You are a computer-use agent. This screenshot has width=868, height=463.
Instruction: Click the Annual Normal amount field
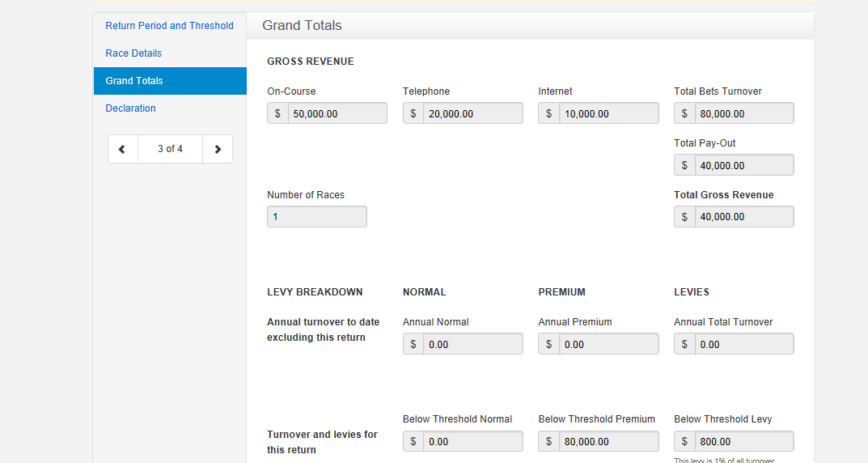472,344
